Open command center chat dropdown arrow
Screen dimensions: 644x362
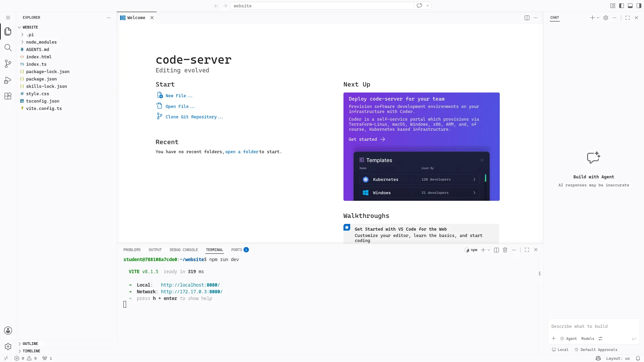coord(428,6)
